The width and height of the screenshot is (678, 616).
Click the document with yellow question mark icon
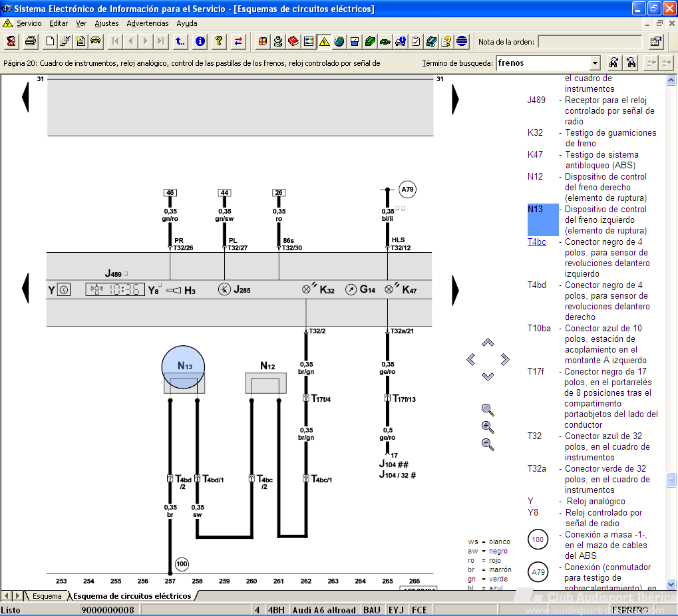tap(446, 41)
